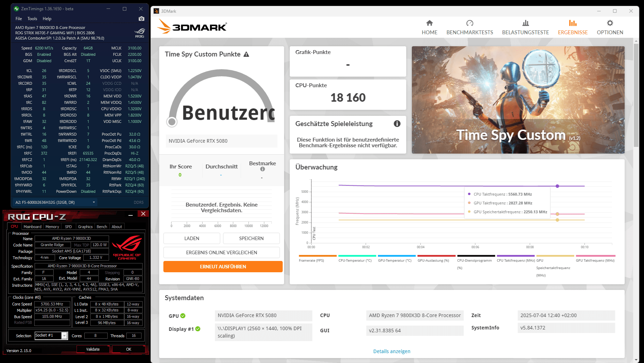Switch to the Bench tab in CPU-Z
Viewport: 644px width, 363px height.
tap(102, 227)
